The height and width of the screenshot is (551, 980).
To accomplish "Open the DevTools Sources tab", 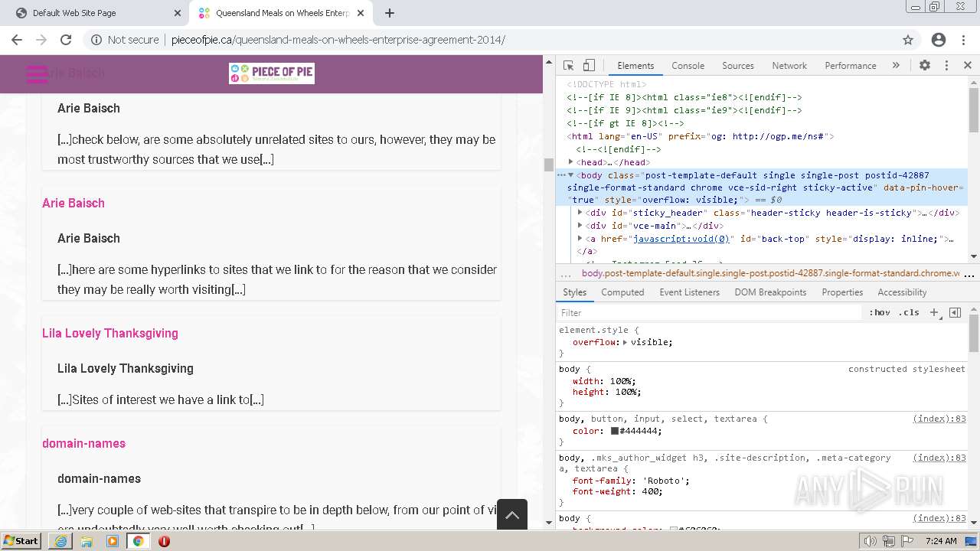I will [x=738, y=66].
